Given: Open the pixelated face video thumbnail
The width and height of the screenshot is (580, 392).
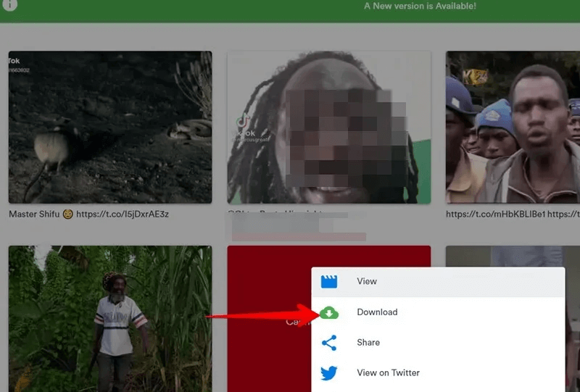Looking at the screenshot, I should [328, 127].
